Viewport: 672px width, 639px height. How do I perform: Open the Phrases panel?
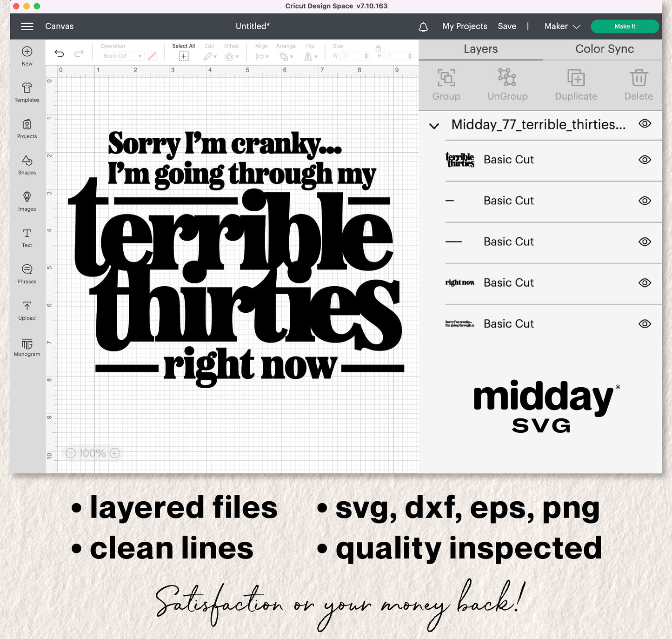point(27,274)
